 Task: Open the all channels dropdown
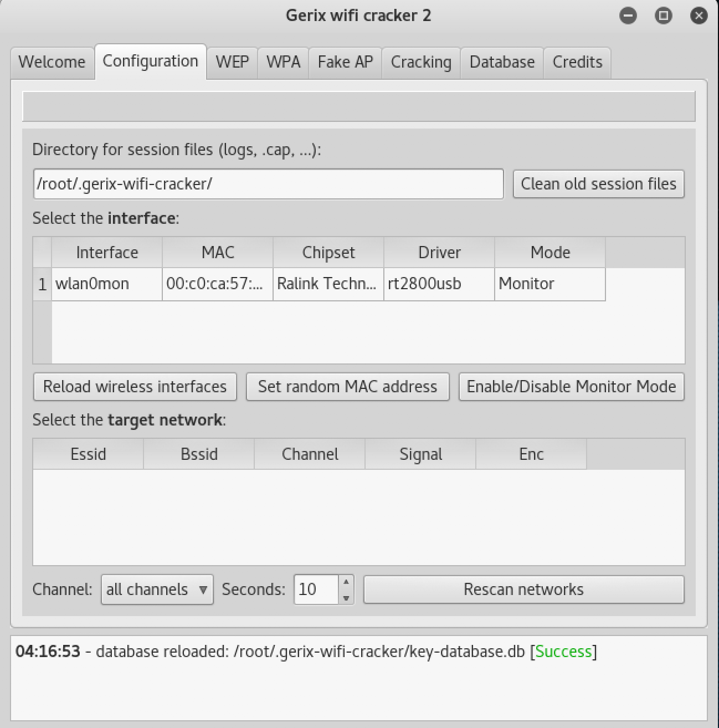click(x=157, y=589)
